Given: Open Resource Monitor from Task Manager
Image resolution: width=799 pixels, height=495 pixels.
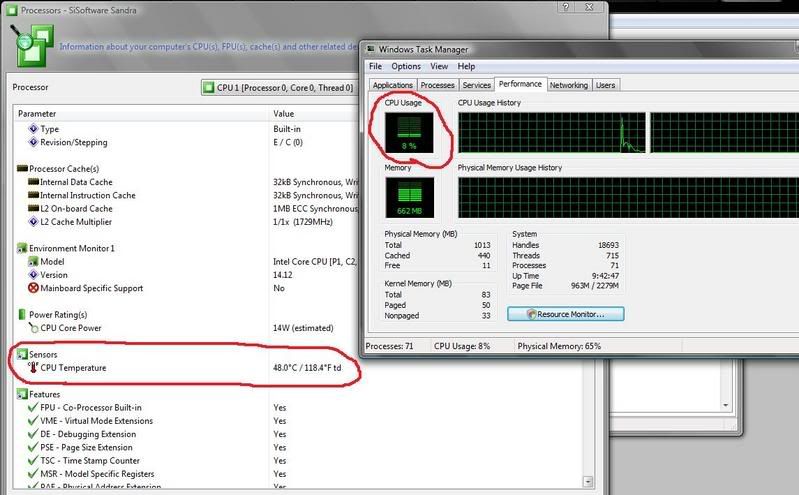Looking at the screenshot, I should [566, 314].
